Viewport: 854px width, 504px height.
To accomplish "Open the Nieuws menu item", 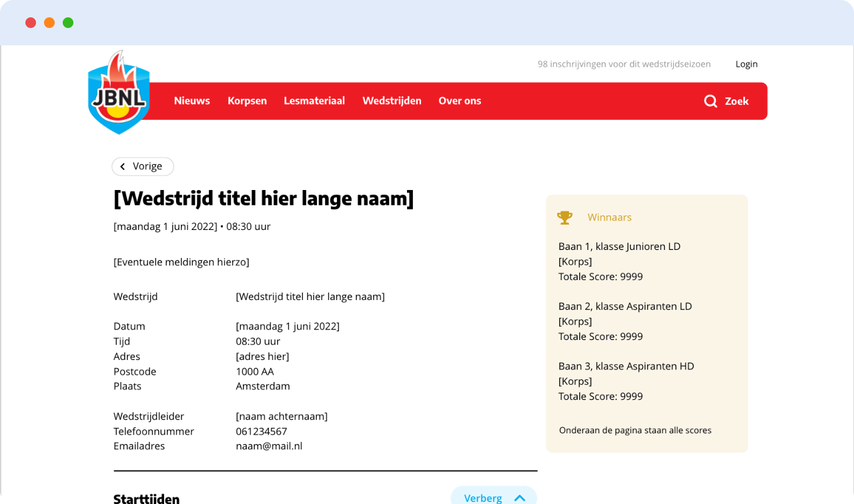I will tap(192, 101).
